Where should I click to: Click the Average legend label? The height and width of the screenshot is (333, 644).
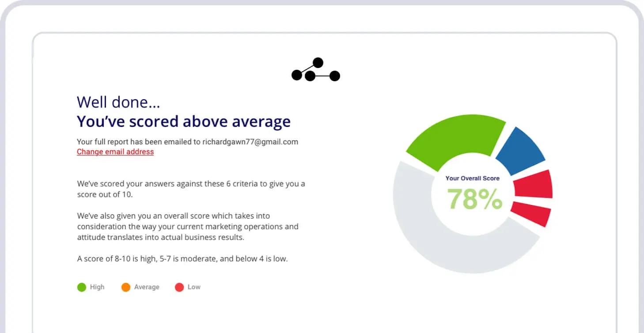(147, 287)
